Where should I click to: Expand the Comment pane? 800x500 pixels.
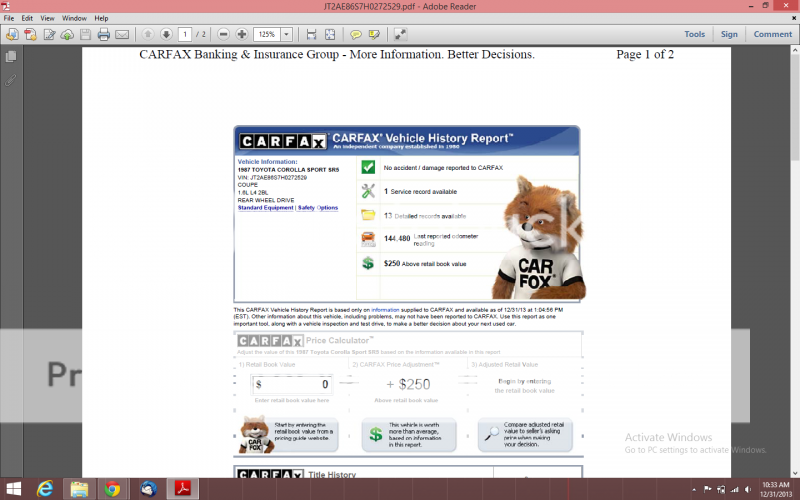[x=772, y=34]
